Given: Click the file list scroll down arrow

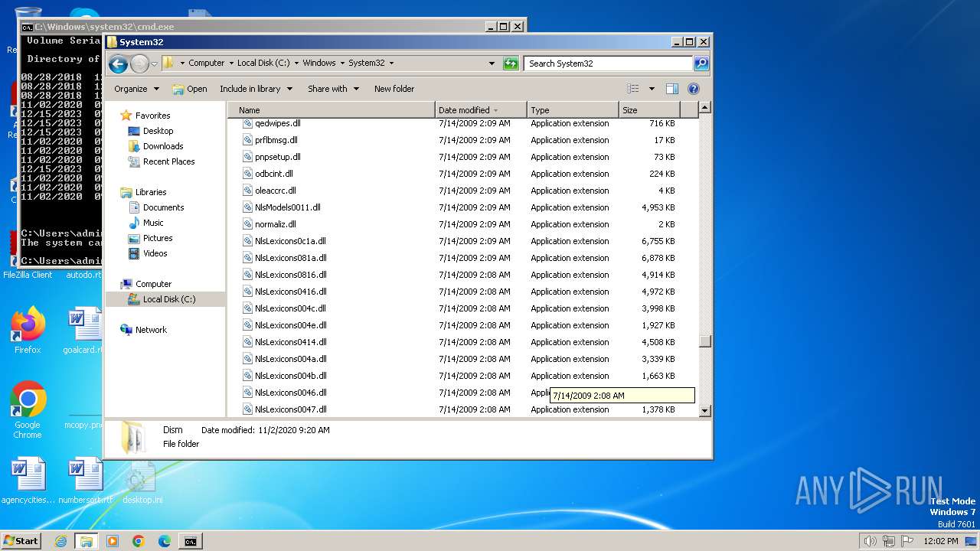Looking at the screenshot, I should click(705, 411).
